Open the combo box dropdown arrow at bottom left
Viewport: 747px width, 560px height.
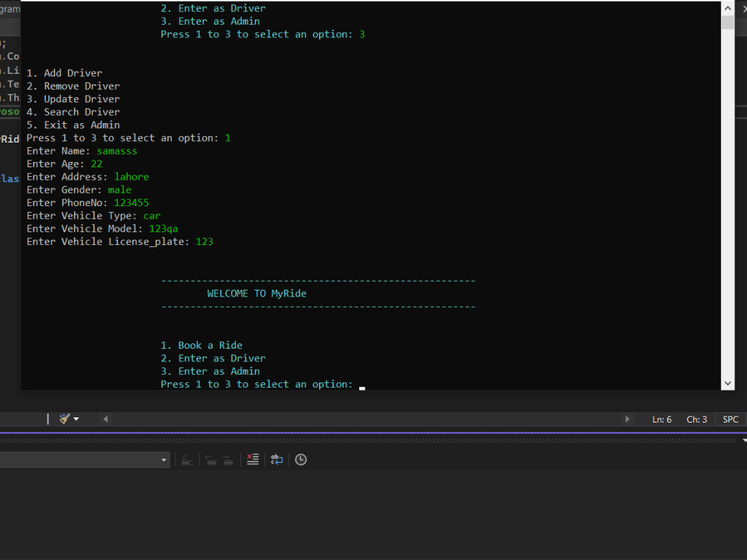164,459
